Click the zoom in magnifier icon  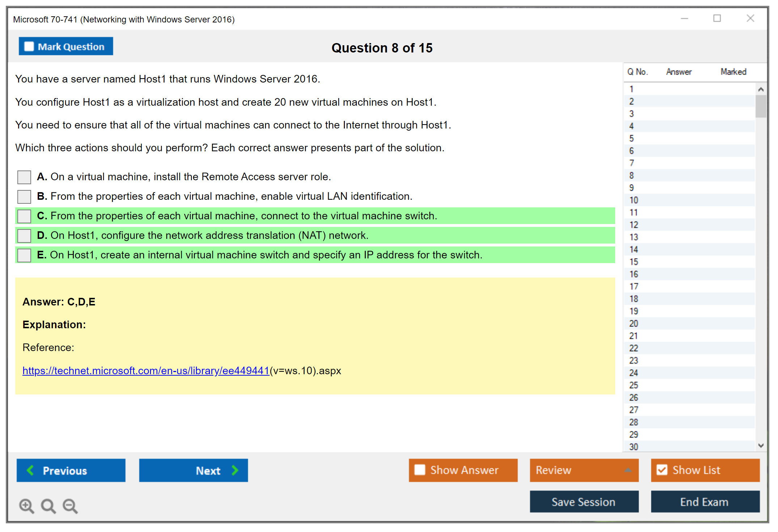coord(26,506)
